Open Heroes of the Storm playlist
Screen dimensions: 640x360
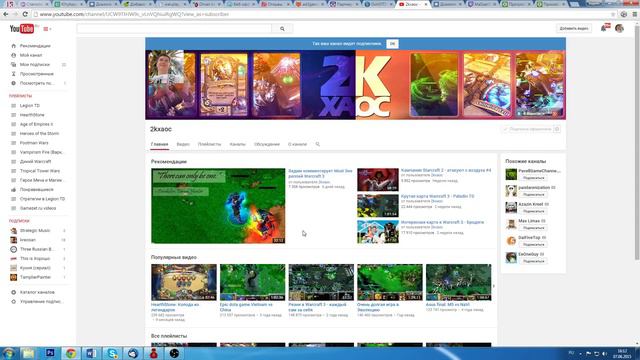39,133
